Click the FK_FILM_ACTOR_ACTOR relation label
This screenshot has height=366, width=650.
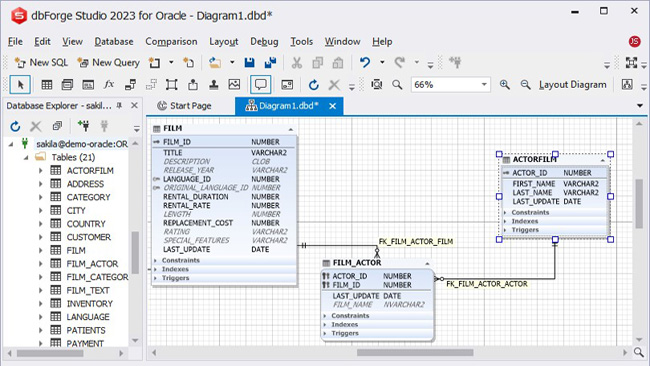tap(487, 284)
